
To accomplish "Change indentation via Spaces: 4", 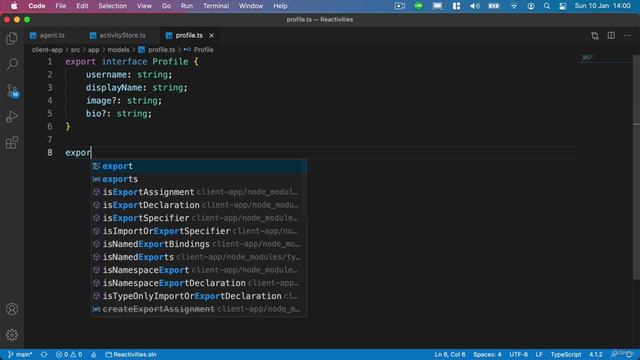I will tap(487, 354).
